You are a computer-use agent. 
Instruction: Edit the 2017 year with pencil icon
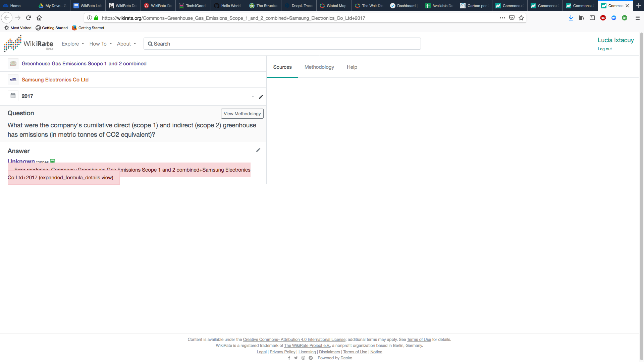point(261,97)
